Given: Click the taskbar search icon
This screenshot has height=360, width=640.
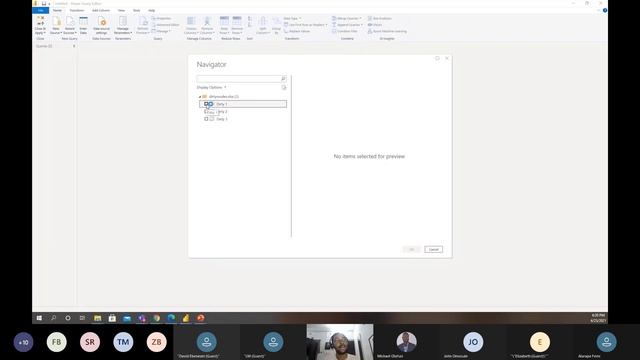Looking at the screenshot, I should click(53, 318).
